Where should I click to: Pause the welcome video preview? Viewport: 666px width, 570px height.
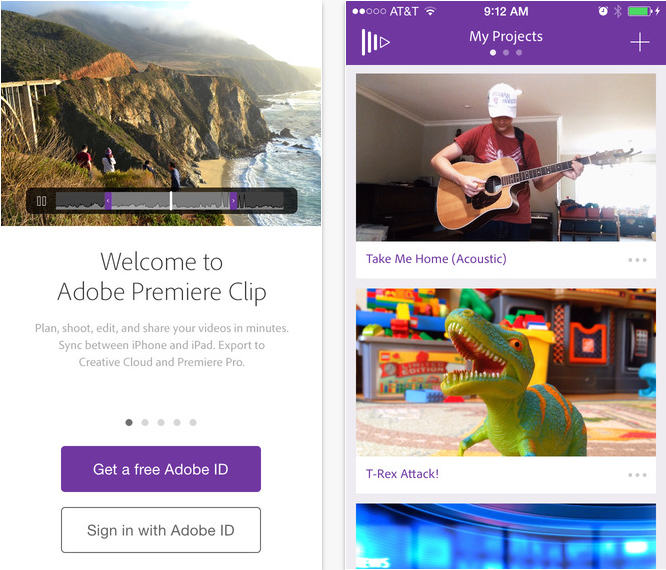[41, 201]
